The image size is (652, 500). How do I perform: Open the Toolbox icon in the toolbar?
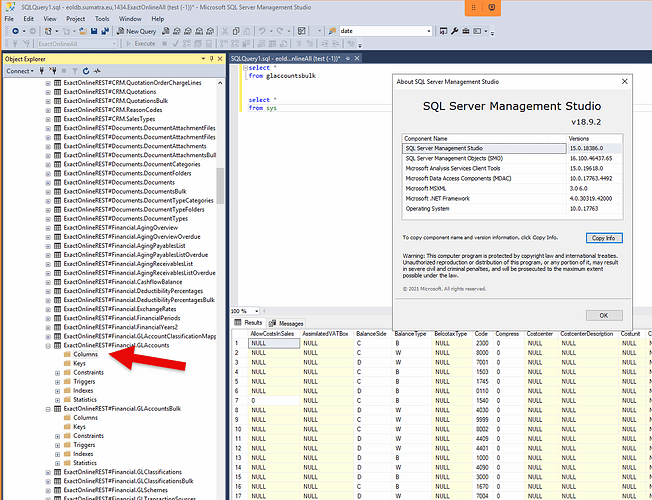coord(466,31)
